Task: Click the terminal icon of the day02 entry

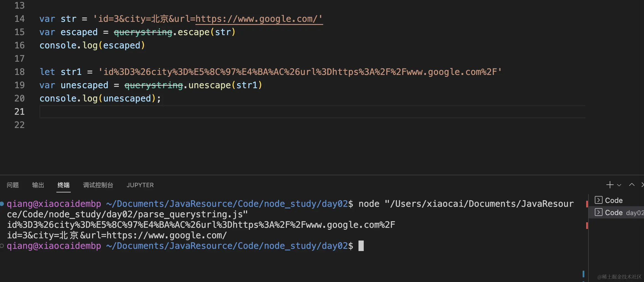Action: tap(598, 212)
